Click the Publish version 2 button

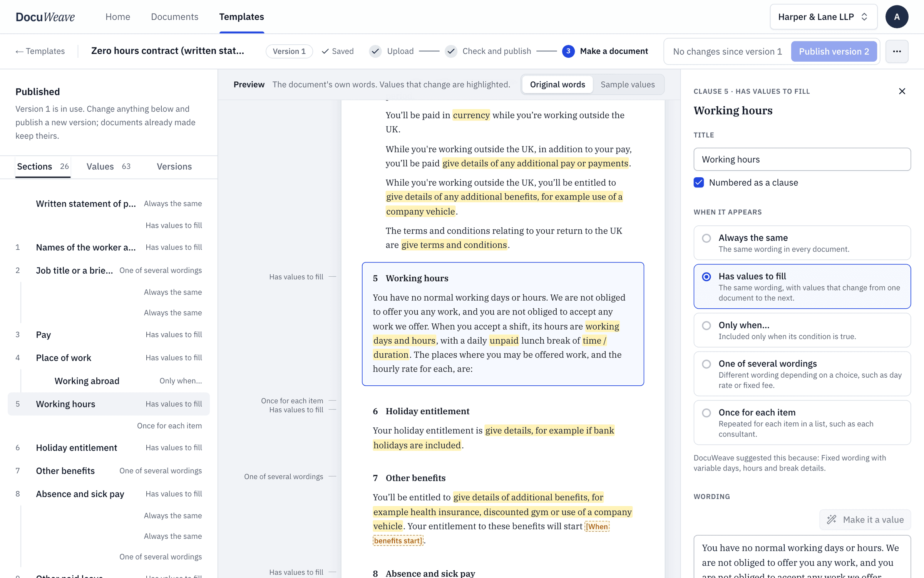pyautogui.click(x=834, y=51)
